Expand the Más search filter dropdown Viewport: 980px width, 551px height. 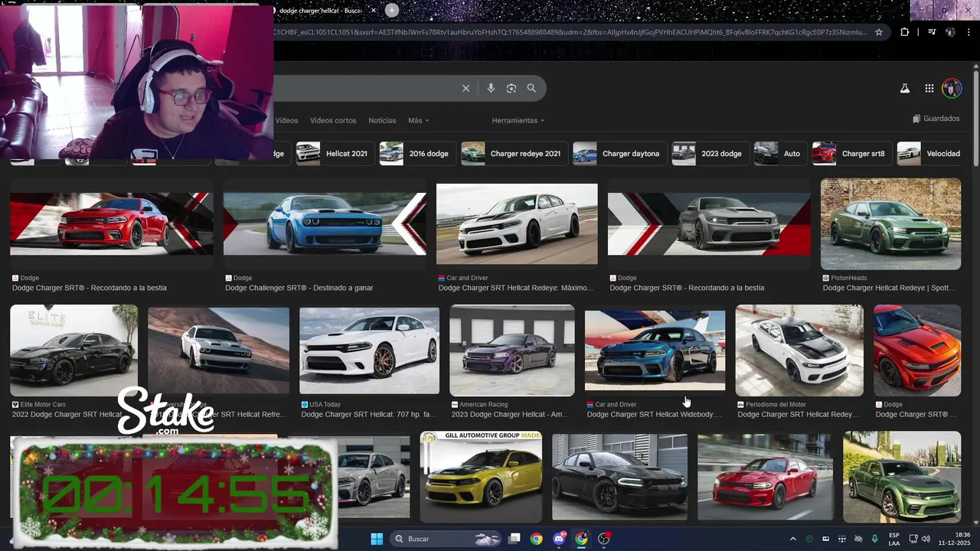(418, 120)
